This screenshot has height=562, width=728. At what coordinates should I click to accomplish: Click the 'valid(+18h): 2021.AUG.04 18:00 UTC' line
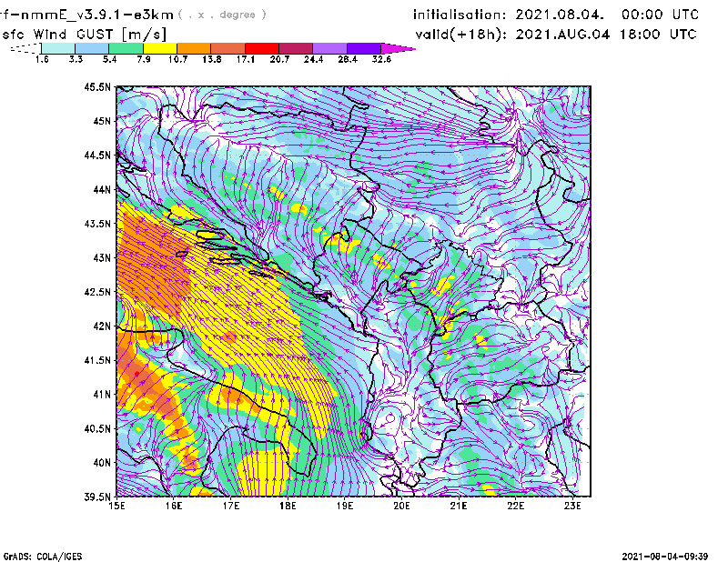tap(556, 35)
